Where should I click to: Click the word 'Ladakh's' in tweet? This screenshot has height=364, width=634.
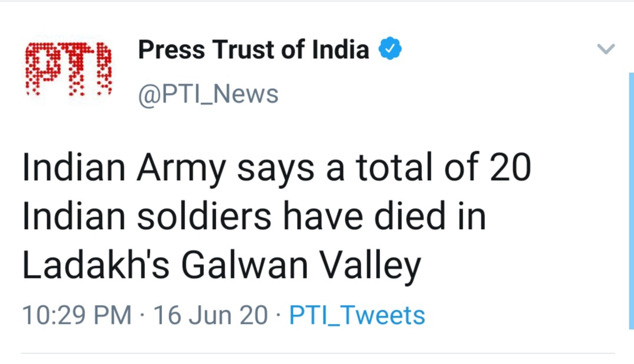(95, 265)
